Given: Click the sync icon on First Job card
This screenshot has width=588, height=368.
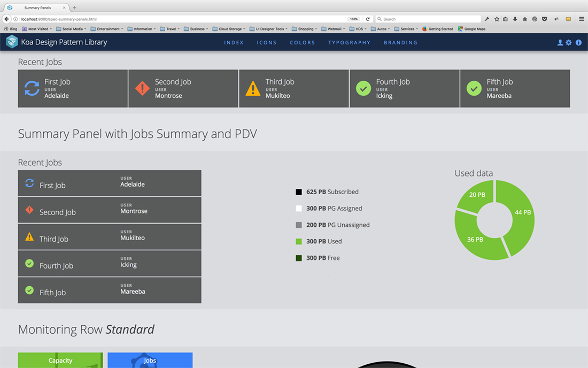Looking at the screenshot, I should tap(32, 89).
